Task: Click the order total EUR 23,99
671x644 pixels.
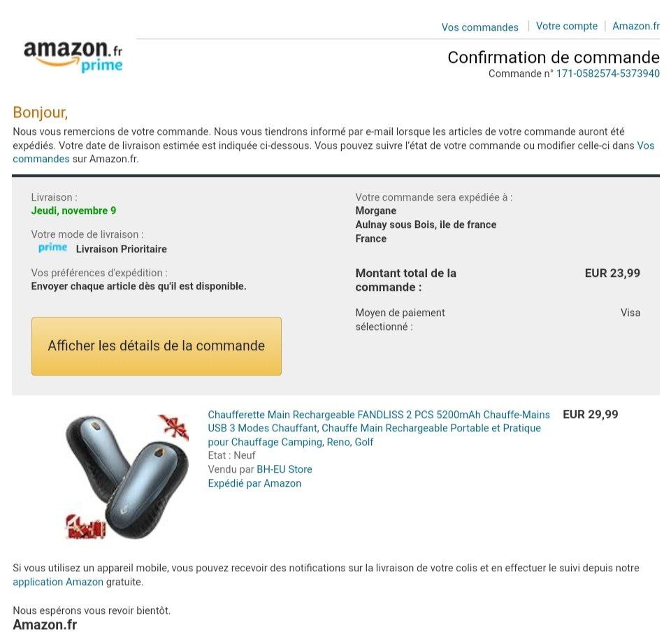Action: [612, 273]
